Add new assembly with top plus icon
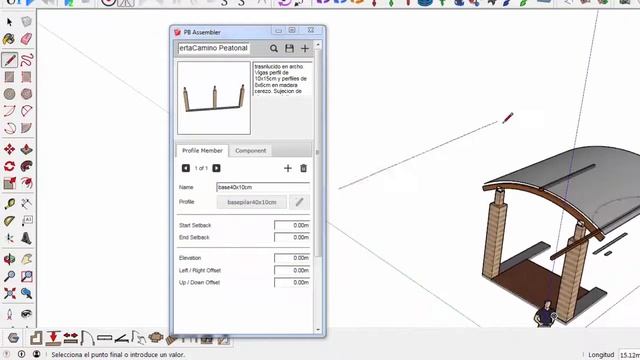This screenshot has height=360, width=640. pos(305,49)
